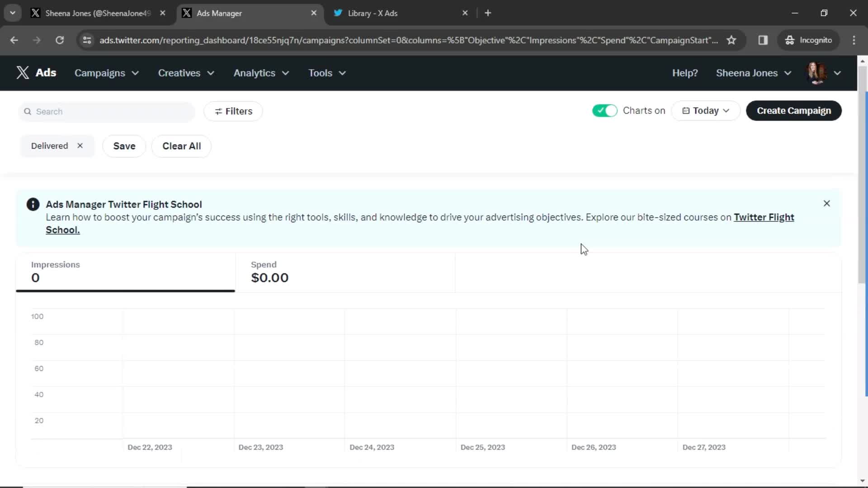The image size is (868, 488).
Task: Remove the Delivered filter chip
Action: pyautogui.click(x=80, y=146)
